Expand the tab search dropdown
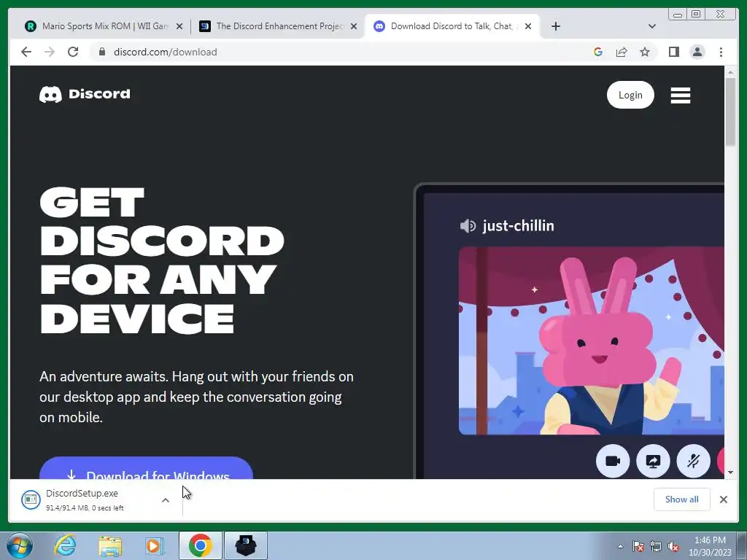The width and height of the screenshot is (747, 560). pyautogui.click(x=652, y=26)
